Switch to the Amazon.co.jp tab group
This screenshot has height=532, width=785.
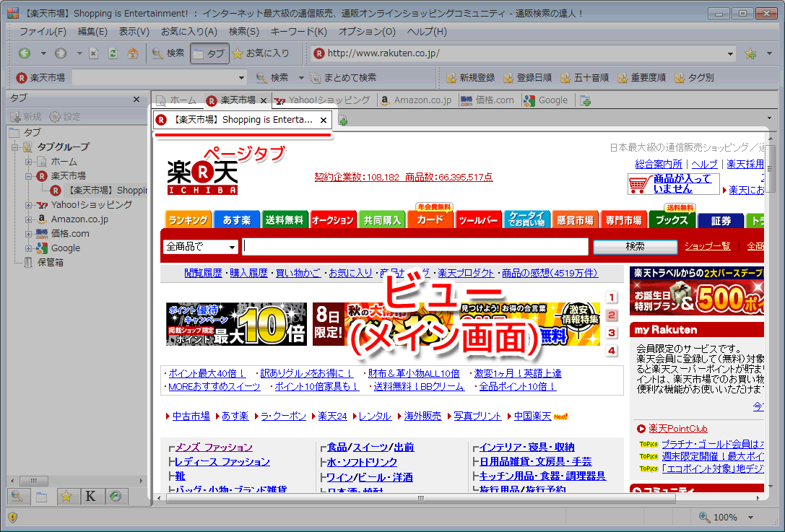point(416,100)
